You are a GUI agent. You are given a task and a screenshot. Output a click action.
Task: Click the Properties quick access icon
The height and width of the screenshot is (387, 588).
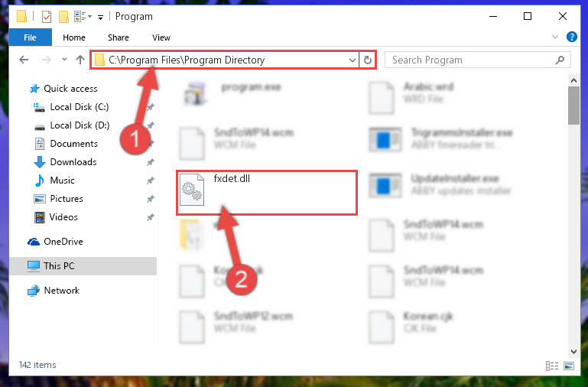(47, 17)
